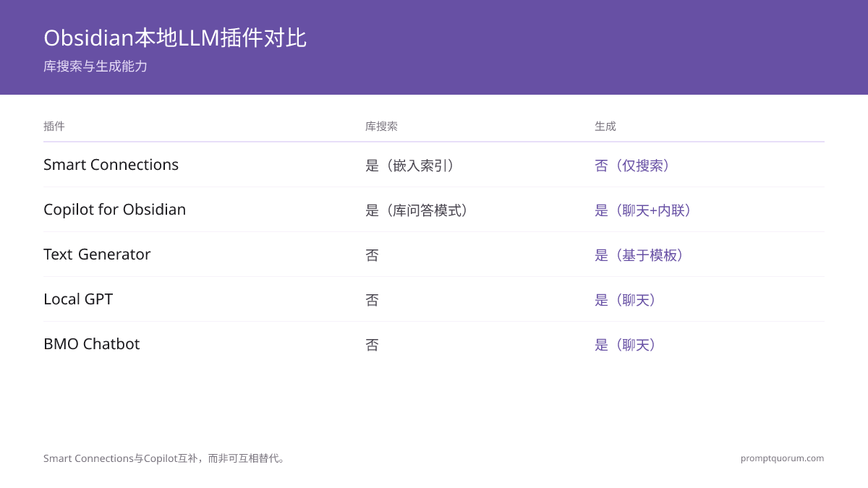
Task: Click the '插件' column header
Action: 54,126
